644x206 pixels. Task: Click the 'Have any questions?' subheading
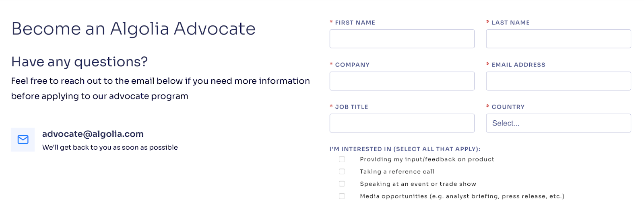(x=79, y=62)
